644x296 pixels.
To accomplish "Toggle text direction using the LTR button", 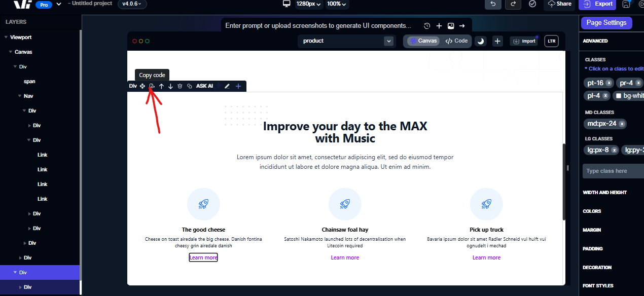I will coord(551,41).
